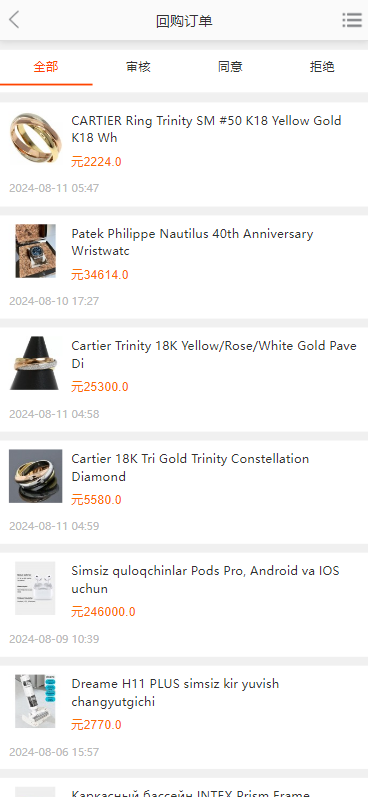Tap the back arrow icon
The image size is (368, 797).
click(x=14, y=20)
